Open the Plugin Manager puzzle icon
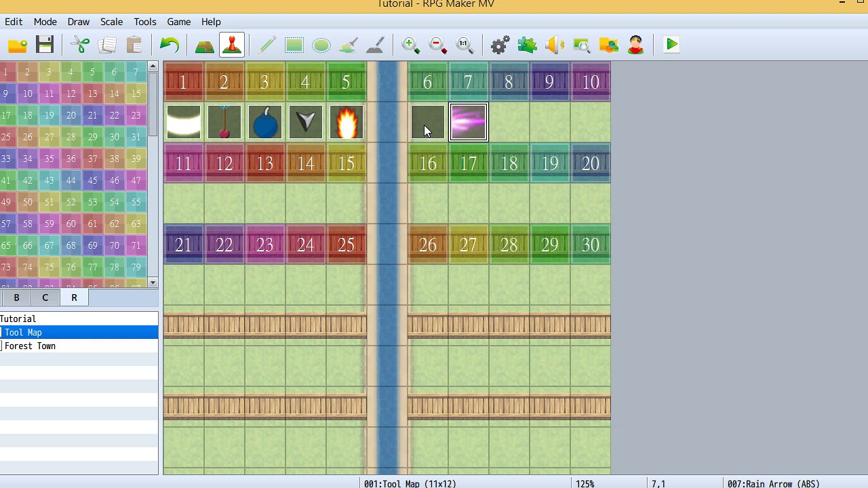The image size is (868, 488). point(527,45)
